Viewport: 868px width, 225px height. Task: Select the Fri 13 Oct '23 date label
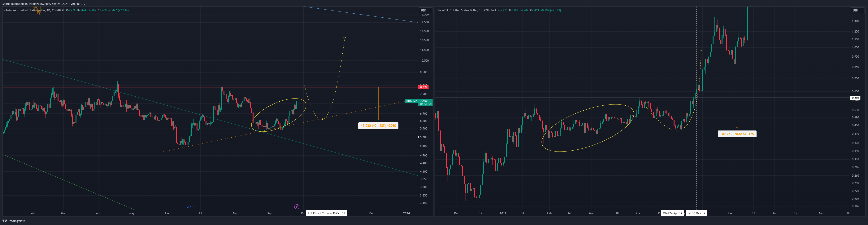pos(317,213)
